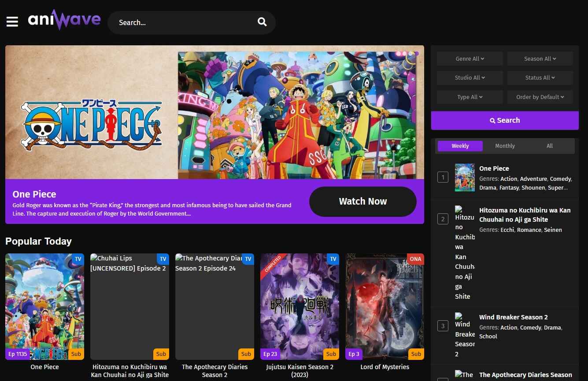Open the hamburger navigation menu

coord(12,22)
